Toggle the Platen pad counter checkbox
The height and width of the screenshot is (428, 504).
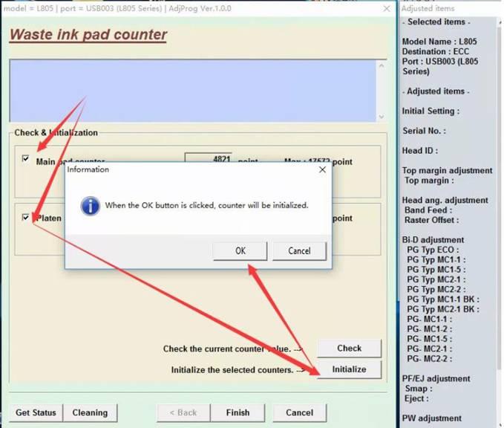25,217
